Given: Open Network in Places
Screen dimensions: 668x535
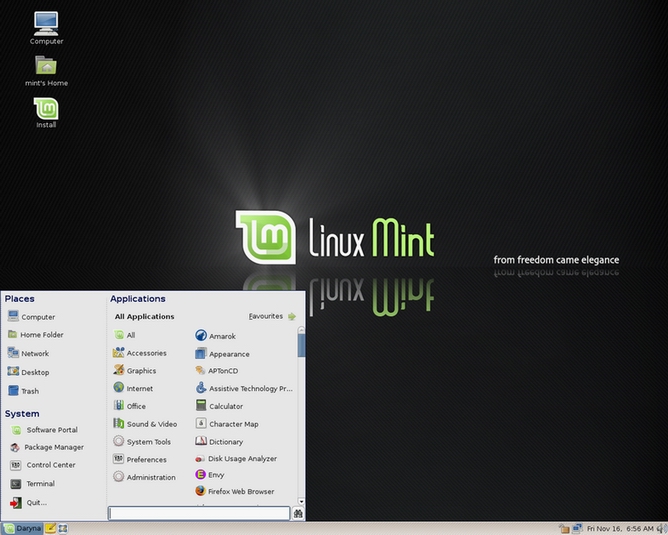Looking at the screenshot, I should [x=28, y=353].
